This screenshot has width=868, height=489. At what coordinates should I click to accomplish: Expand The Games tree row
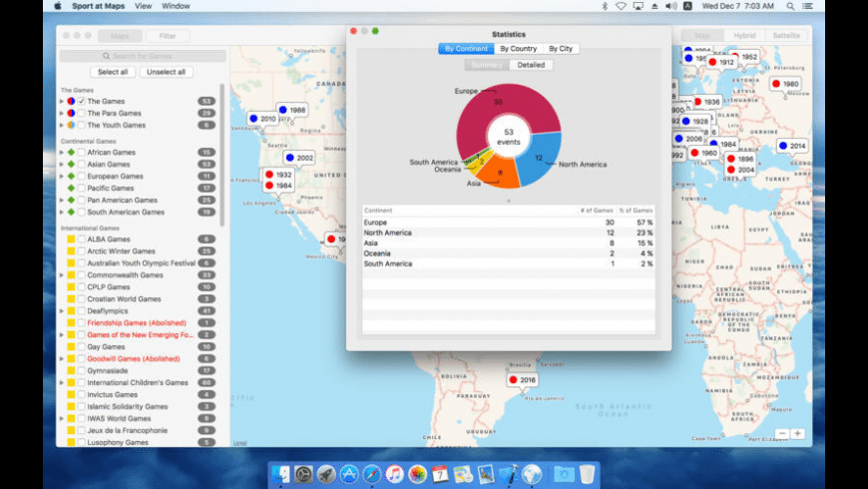coord(62,102)
